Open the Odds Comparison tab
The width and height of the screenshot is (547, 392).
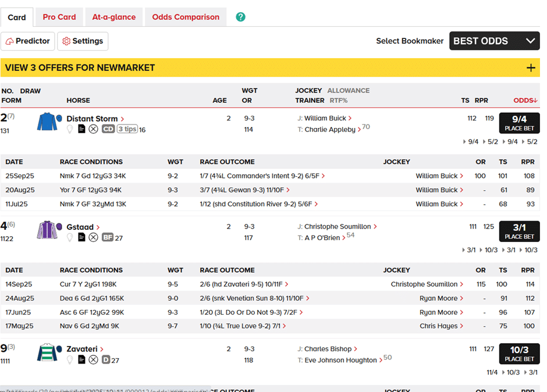186,17
